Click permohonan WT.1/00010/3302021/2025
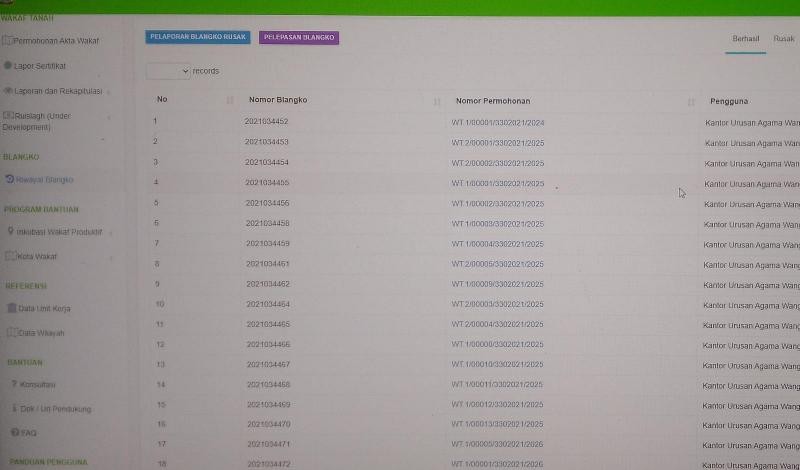Screen dimensions: 800x470 click(x=497, y=364)
